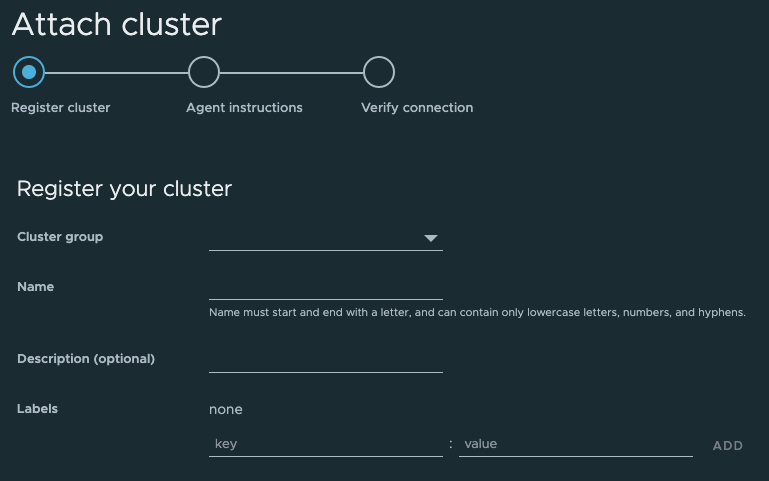Jump to the Verify connection step label
This screenshot has width=769, height=481.
point(417,107)
